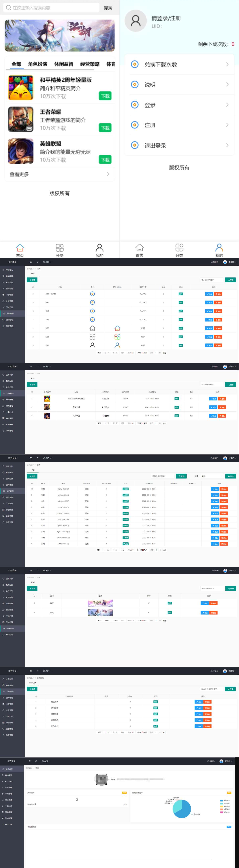Image resolution: width=239 pixels, height=868 pixels.
Task: Select the 休闲益智 category tab
Action: pos(64,64)
